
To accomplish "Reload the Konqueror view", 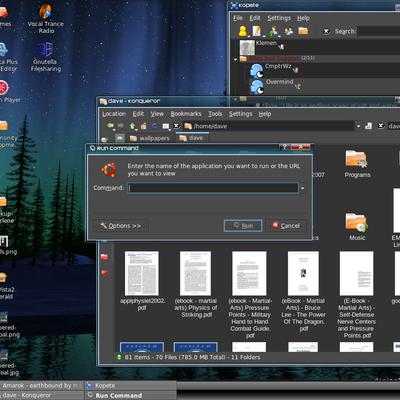I will [154, 126].
